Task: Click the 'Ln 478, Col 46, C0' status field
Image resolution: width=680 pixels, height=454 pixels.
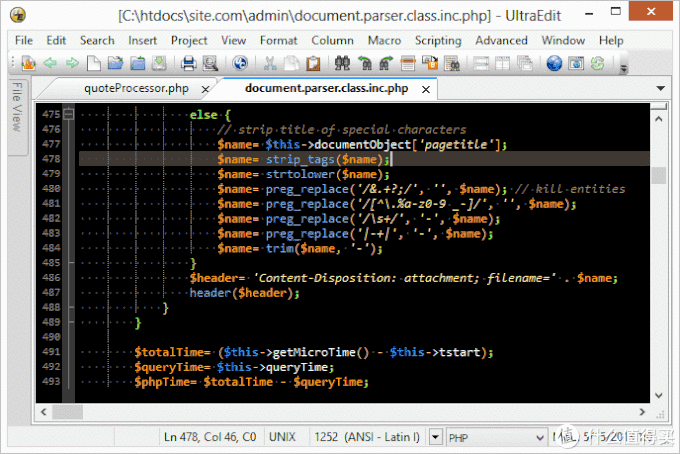Action: (x=210, y=437)
